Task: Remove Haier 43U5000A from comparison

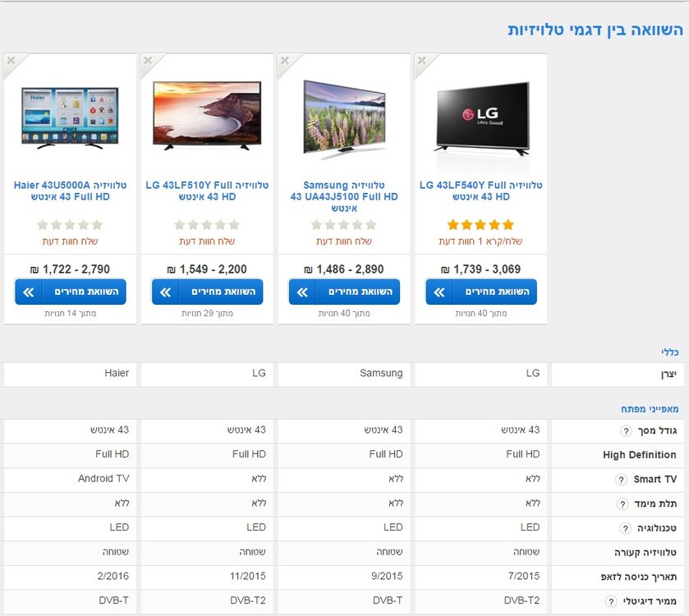Action: [x=11, y=61]
